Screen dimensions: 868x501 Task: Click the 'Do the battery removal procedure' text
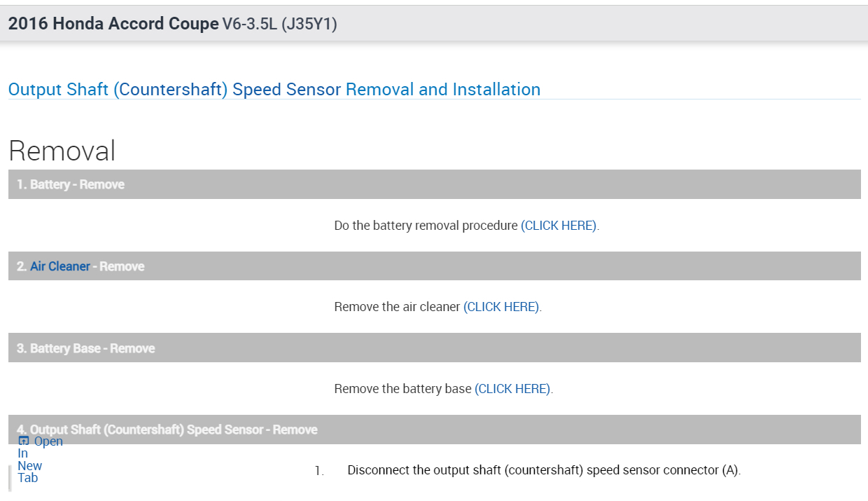tap(426, 226)
